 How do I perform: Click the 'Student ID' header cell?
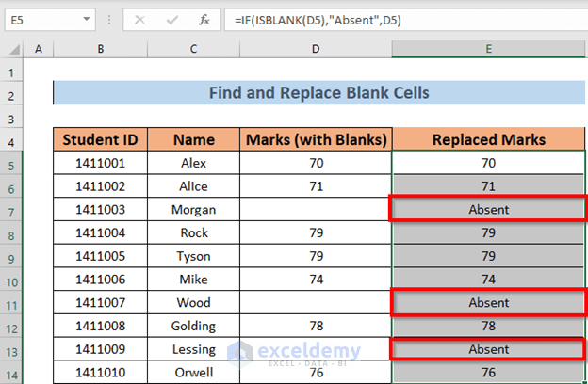click(x=100, y=139)
